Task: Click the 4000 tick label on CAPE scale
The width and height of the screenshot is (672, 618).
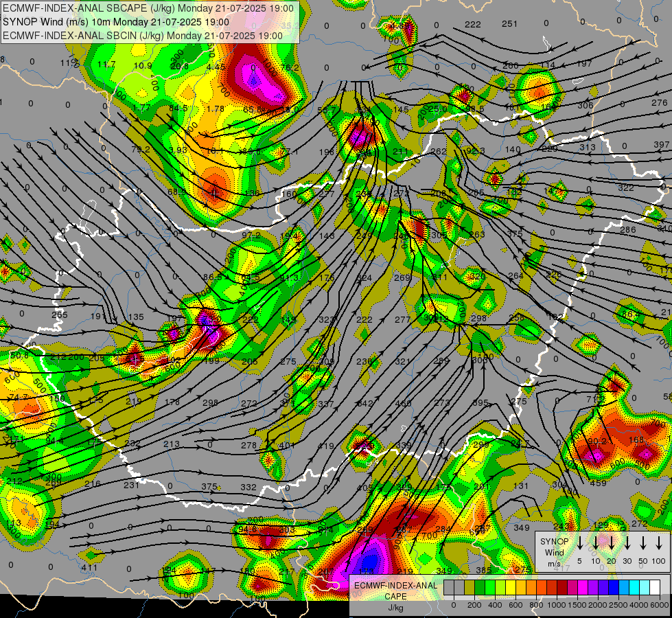Action: [x=639, y=605]
